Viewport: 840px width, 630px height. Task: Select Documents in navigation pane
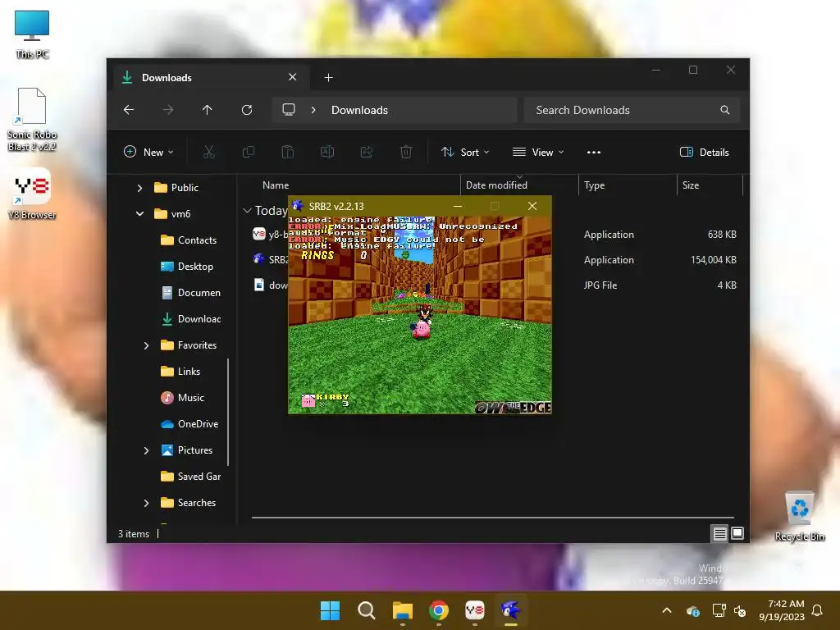[x=190, y=293]
